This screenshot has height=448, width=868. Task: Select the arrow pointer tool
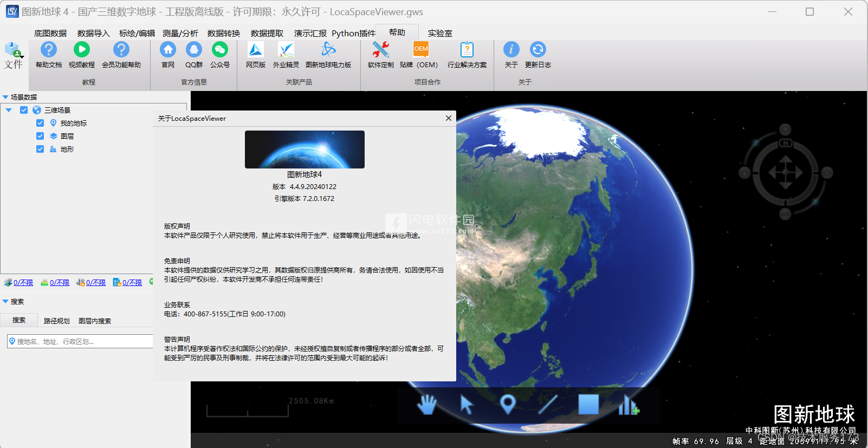pyautogui.click(x=467, y=404)
